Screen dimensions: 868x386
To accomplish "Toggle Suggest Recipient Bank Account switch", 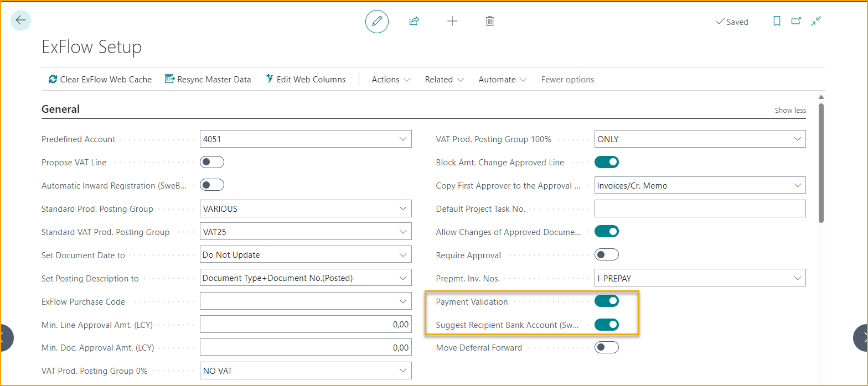I will [x=607, y=325].
